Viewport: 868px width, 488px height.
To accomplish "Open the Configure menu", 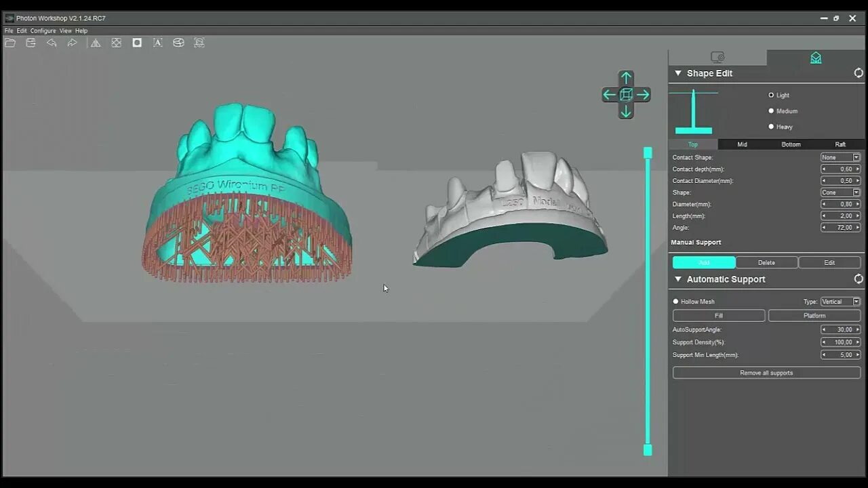I will (x=43, y=30).
